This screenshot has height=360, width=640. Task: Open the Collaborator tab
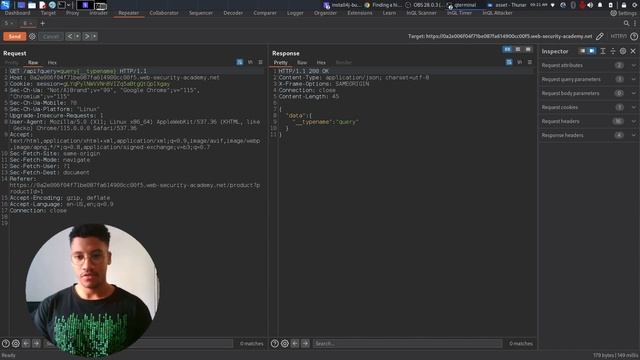coord(164,13)
